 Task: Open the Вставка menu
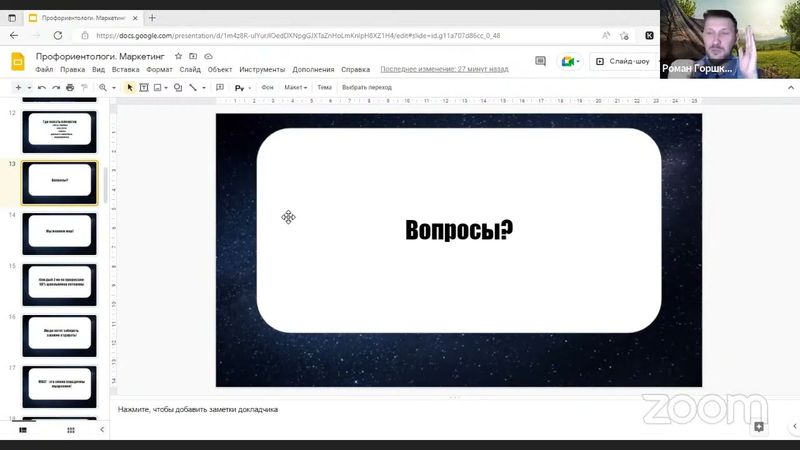[126, 69]
